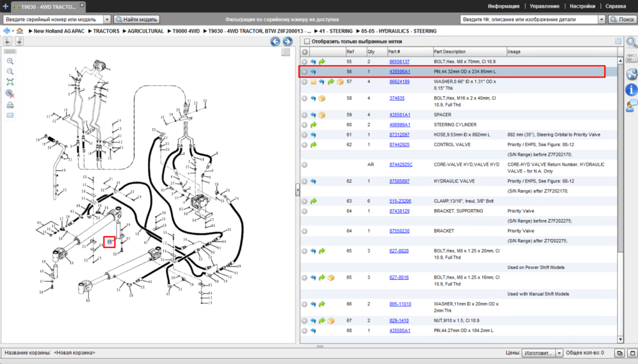Click the scroll up arrow of the parts list
This screenshot has height=364, width=638.
pos(620,61)
